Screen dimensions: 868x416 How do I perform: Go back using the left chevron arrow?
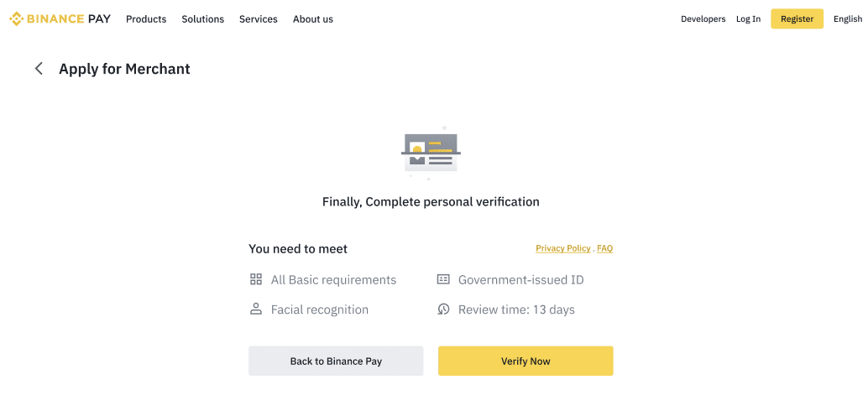pyautogui.click(x=39, y=69)
